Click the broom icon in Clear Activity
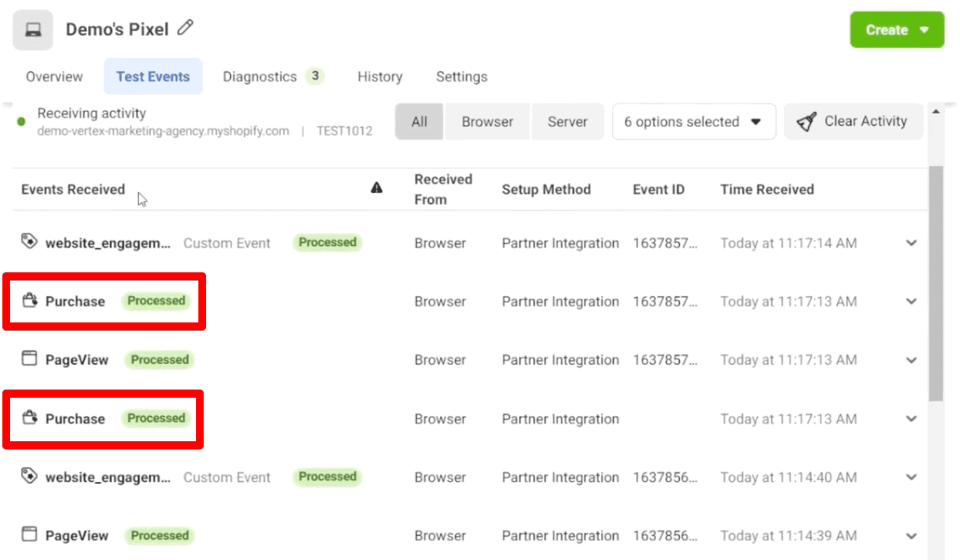Screen dimensions: 960x560 click(x=807, y=122)
